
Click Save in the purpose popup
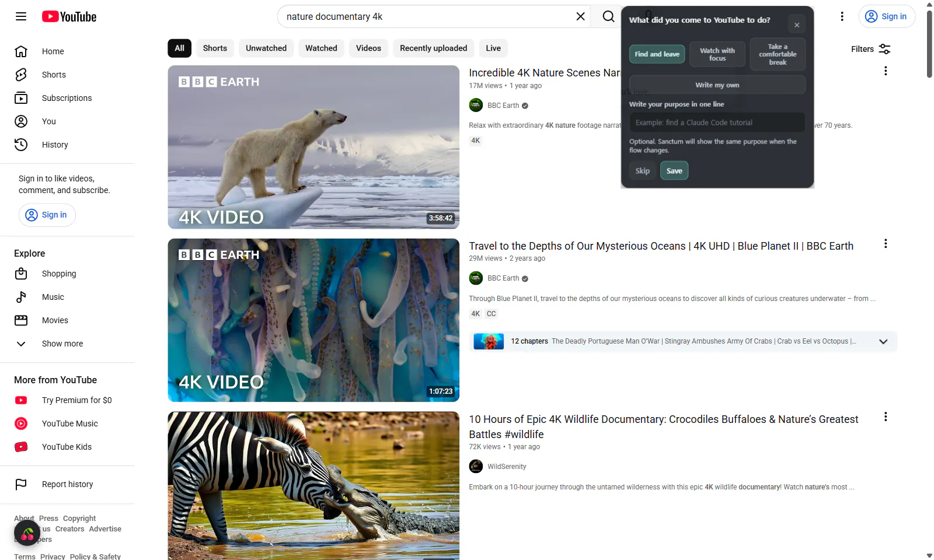point(674,171)
